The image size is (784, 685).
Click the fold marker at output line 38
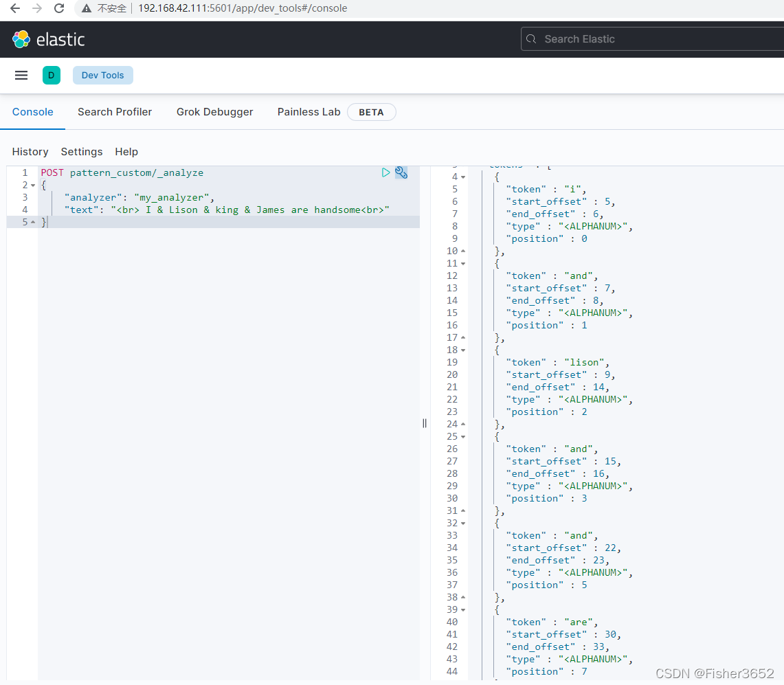(x=463, y=597)
